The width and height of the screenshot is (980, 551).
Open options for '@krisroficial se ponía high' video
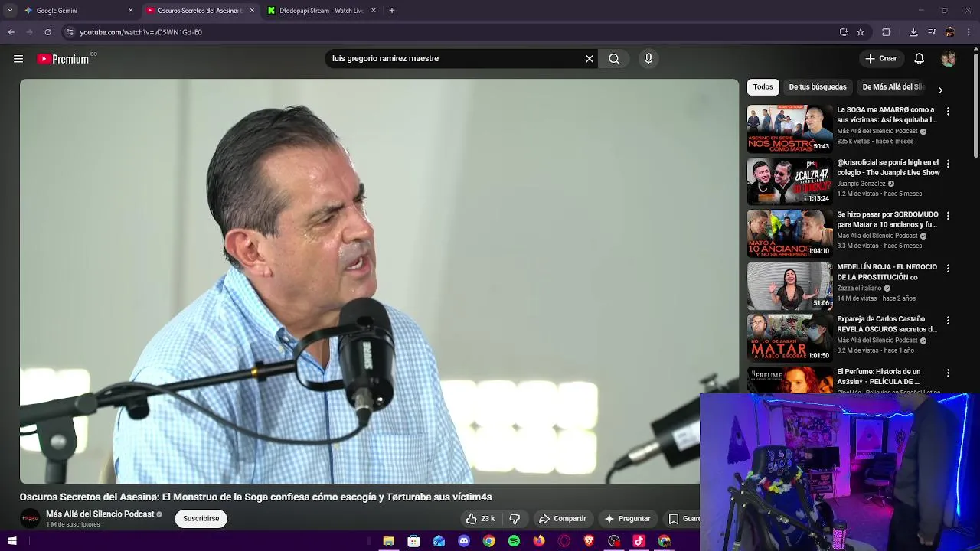(x=948, y=164)
